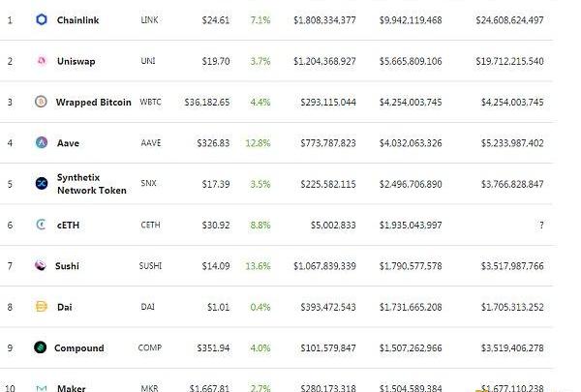
Task: Open the Aave name link
Action: (x=68, y=142)
